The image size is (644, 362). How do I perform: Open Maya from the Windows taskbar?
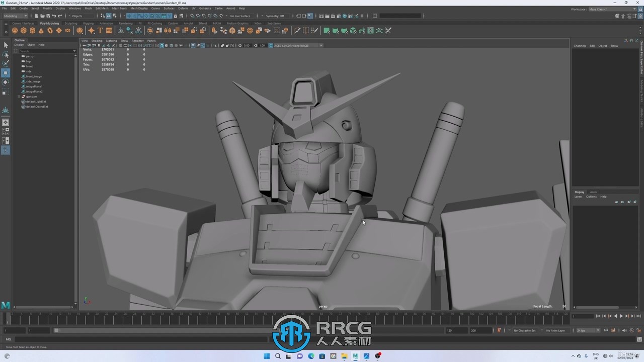coord(355,356)
